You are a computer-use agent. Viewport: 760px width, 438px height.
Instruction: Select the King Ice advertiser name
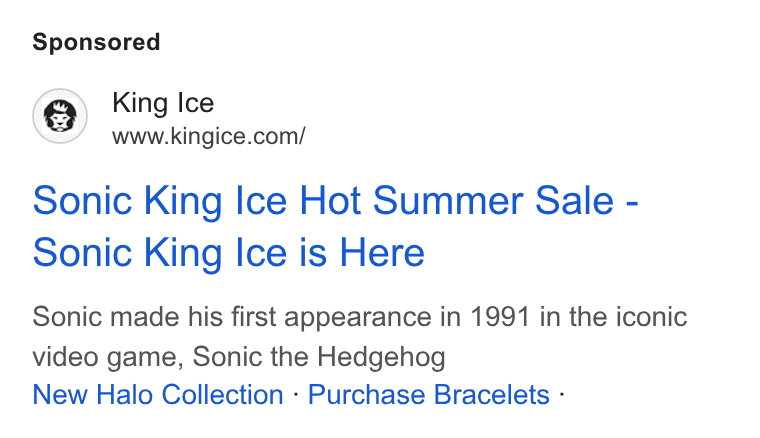pyautogui.click(x=163, y=103)
